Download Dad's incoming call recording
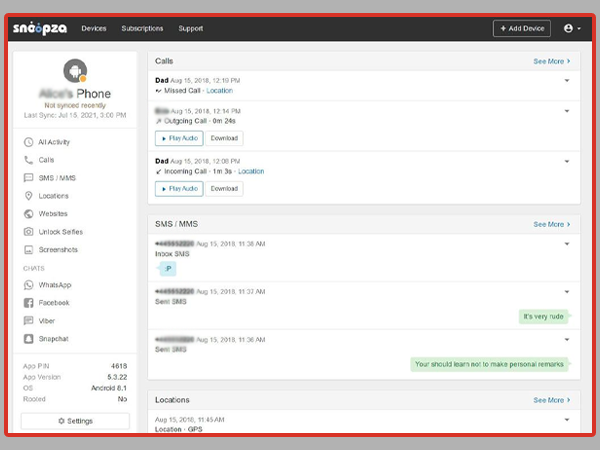 pyautogui.click(x=224, y=189)
